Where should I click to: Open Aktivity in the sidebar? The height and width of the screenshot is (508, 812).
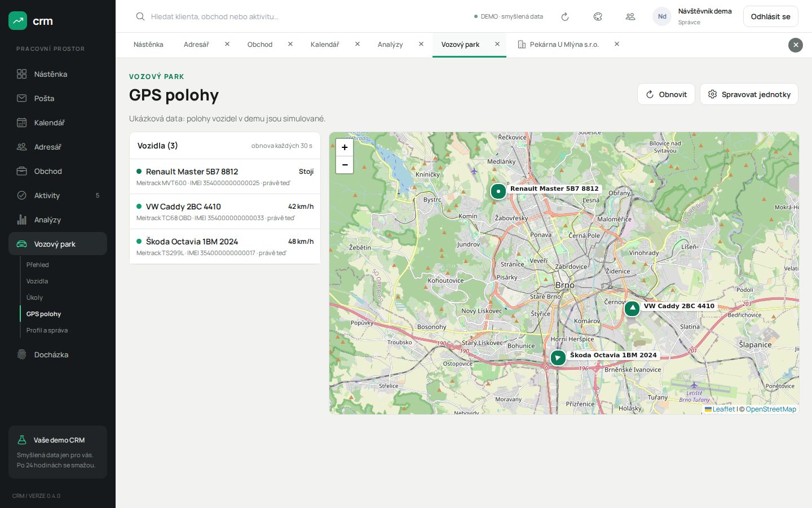[58, 195]
